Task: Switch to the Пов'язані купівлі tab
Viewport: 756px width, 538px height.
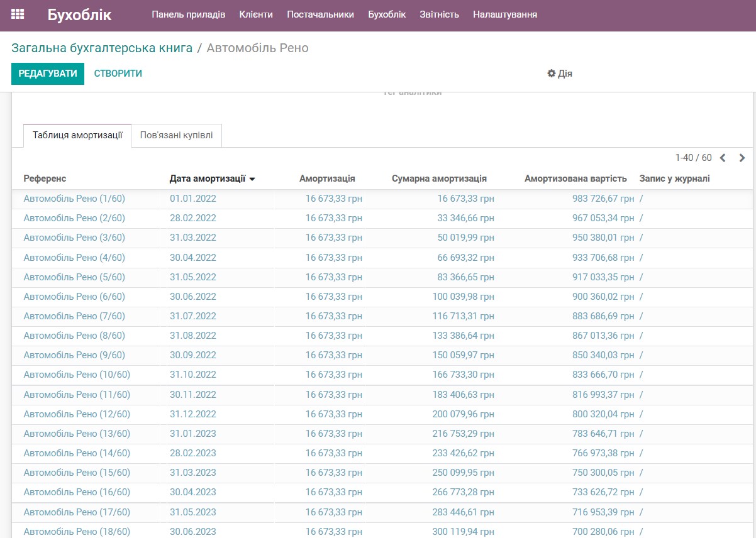Action: [x=176, y=135]
